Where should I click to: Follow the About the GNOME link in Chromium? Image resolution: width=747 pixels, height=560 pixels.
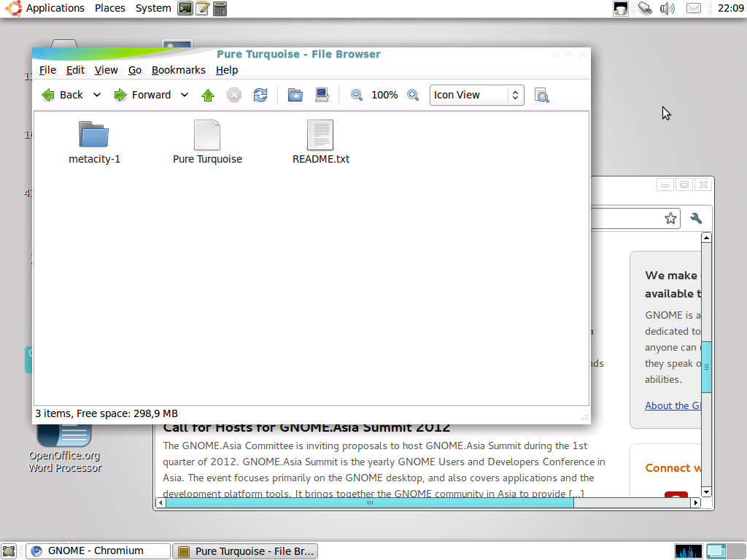pyautogui.click(x=673, y=405)
